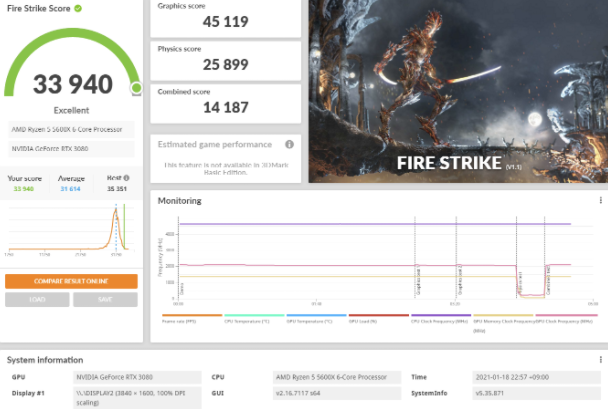Click the Excellent rating label

(71, 110)
